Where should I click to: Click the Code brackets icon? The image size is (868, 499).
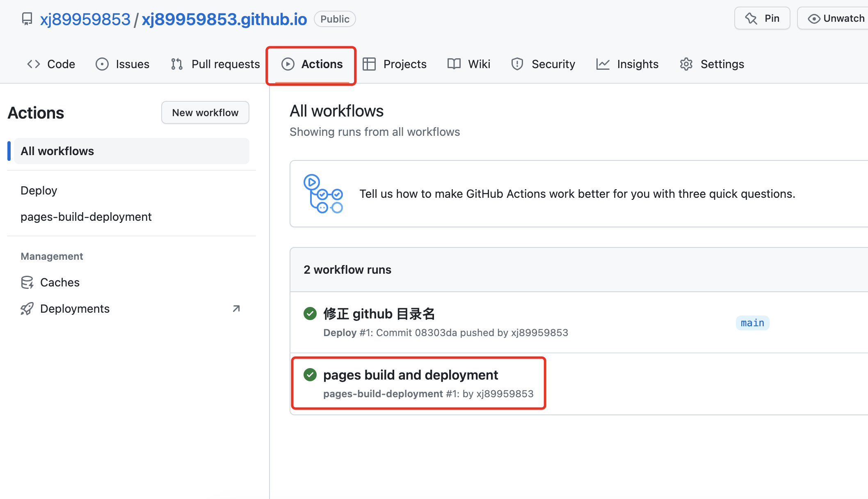tap(34, 64)
